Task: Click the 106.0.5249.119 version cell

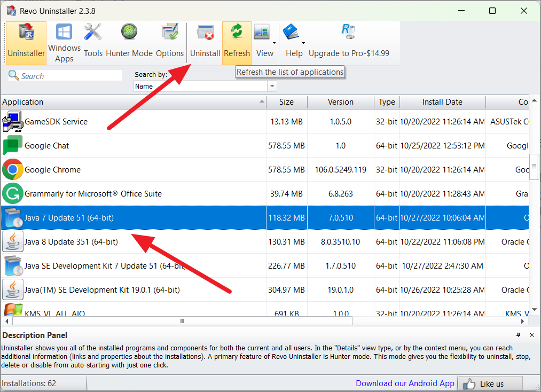Action: 341,170
